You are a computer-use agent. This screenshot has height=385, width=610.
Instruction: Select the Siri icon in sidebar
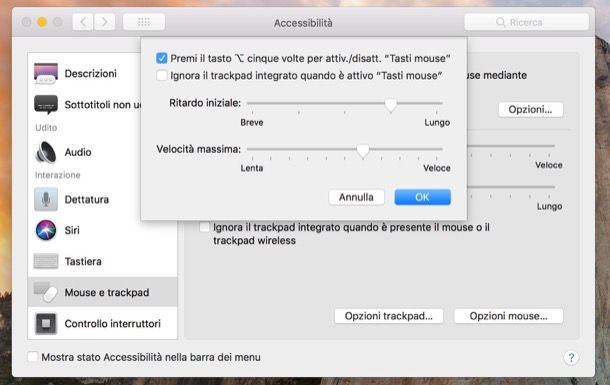46,230
